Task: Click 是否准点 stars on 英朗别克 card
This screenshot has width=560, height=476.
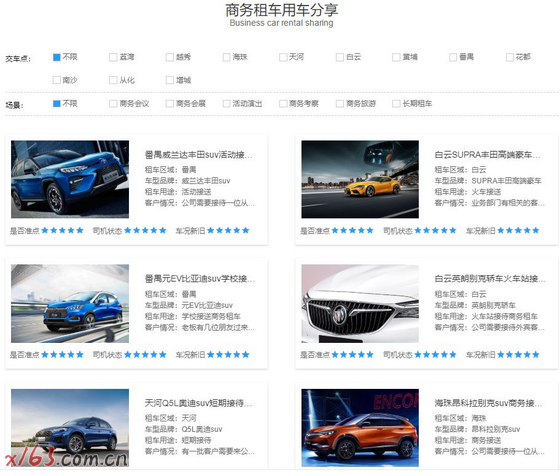Action: (352, 355)
